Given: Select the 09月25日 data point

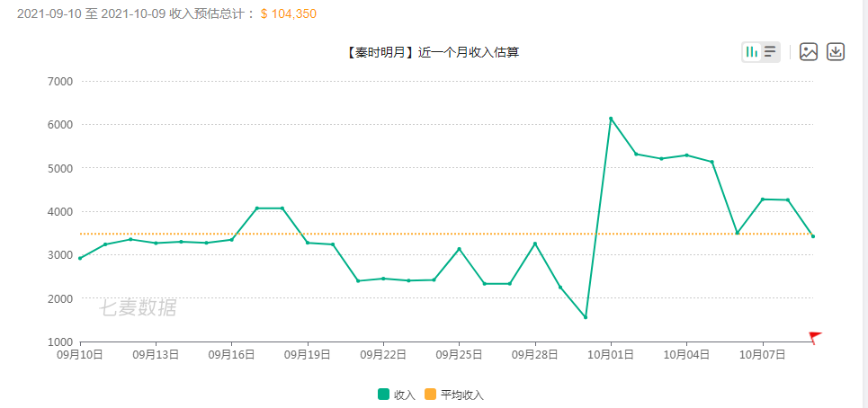Looking at the screenshot, I should tap(459, 249).
